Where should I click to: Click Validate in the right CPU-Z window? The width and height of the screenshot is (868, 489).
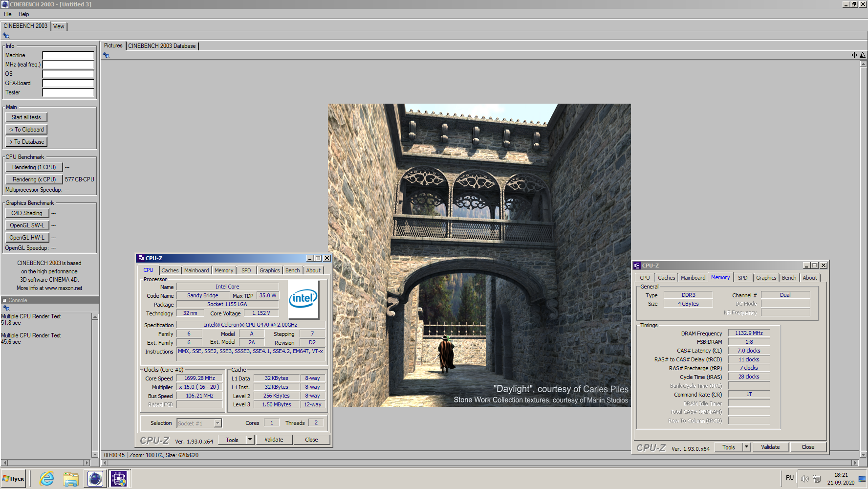[771, 447]
